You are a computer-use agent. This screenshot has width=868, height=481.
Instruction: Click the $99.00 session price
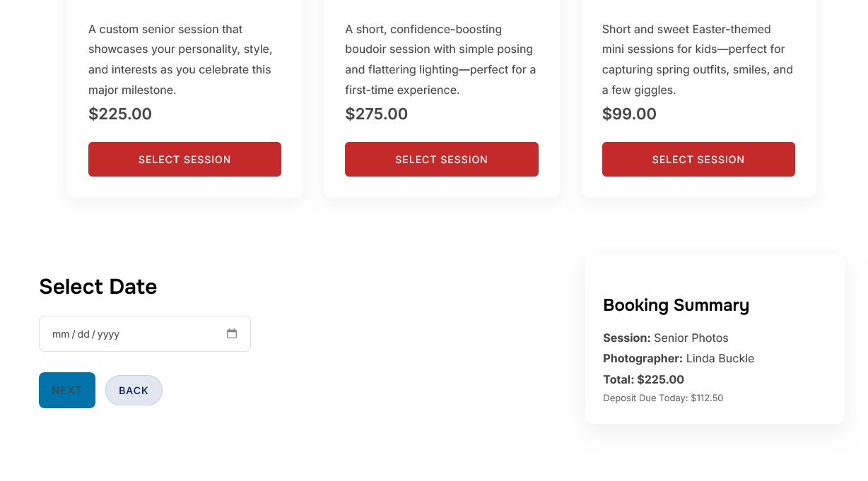point(629,114)
